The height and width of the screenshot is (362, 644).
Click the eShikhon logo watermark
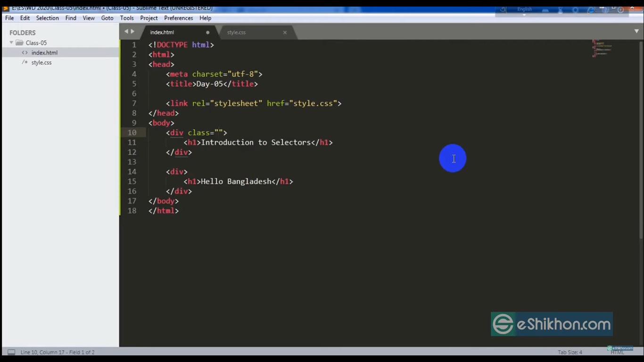pos(552,324)
